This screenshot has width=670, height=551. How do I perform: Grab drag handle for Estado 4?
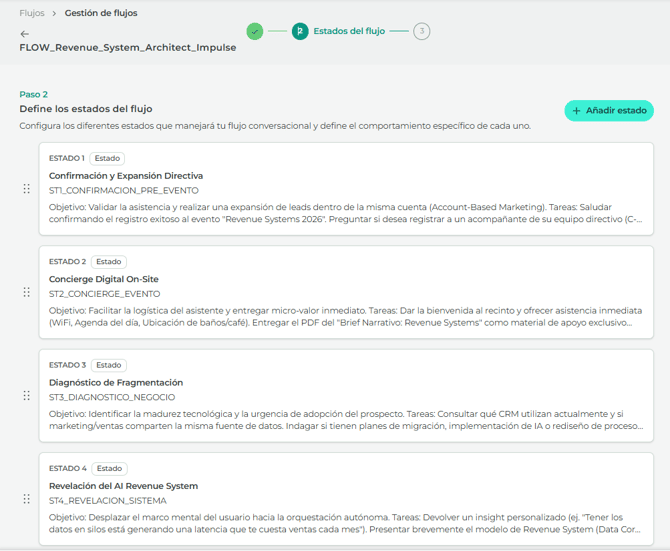pos(27,499)
